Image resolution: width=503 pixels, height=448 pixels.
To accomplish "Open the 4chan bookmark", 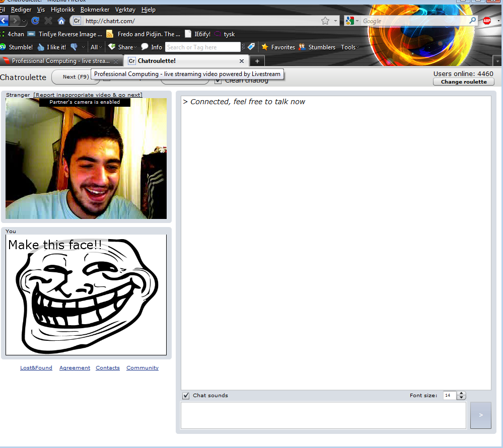I will [x=13, y=34].
